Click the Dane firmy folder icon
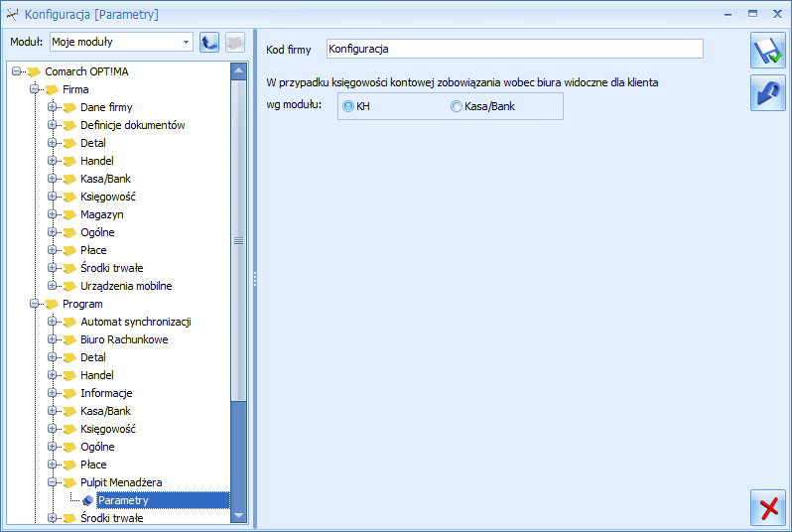This screenshot has height=532, width=792. [x=69, y=107]
